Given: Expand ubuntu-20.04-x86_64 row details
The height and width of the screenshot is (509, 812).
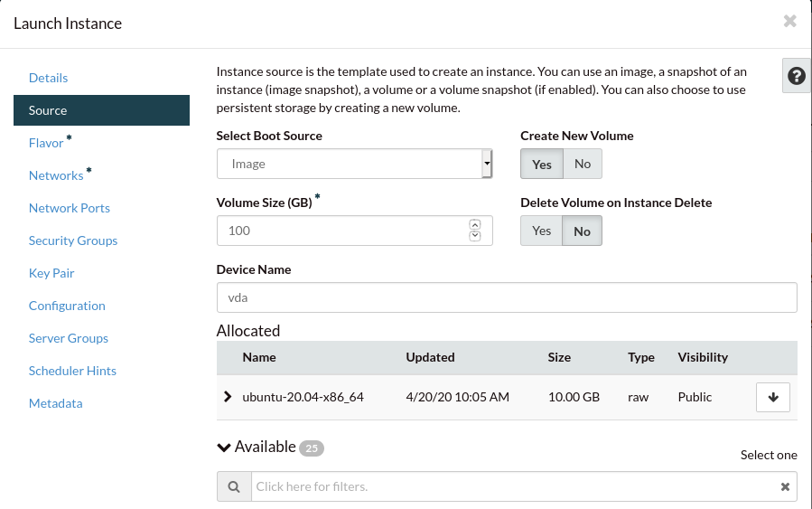Looking at the screenshot, I should 227,397.
